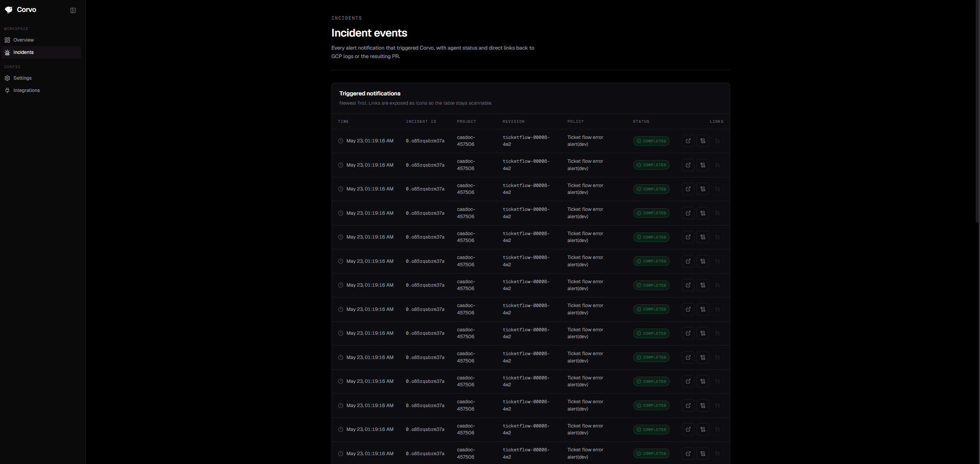Click the COMPLETED status badge in seventh row
This screenshot has width=980, height=464.
[x=651, y=285]
